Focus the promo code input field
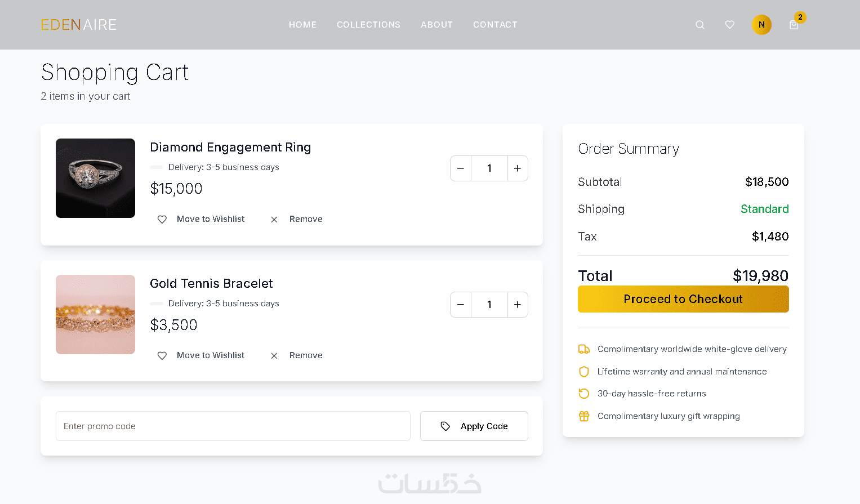860x504 pixels. (233, 426)
